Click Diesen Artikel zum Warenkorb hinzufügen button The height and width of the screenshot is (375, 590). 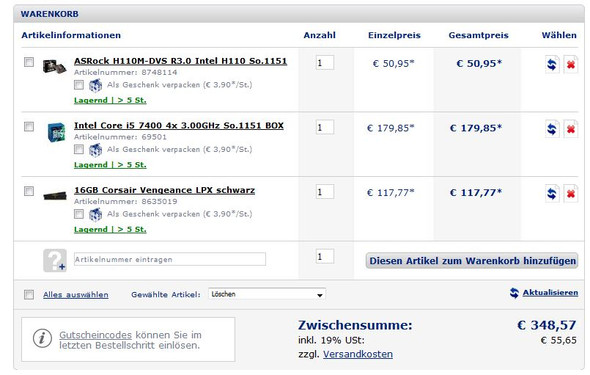[x=472, y=261]
